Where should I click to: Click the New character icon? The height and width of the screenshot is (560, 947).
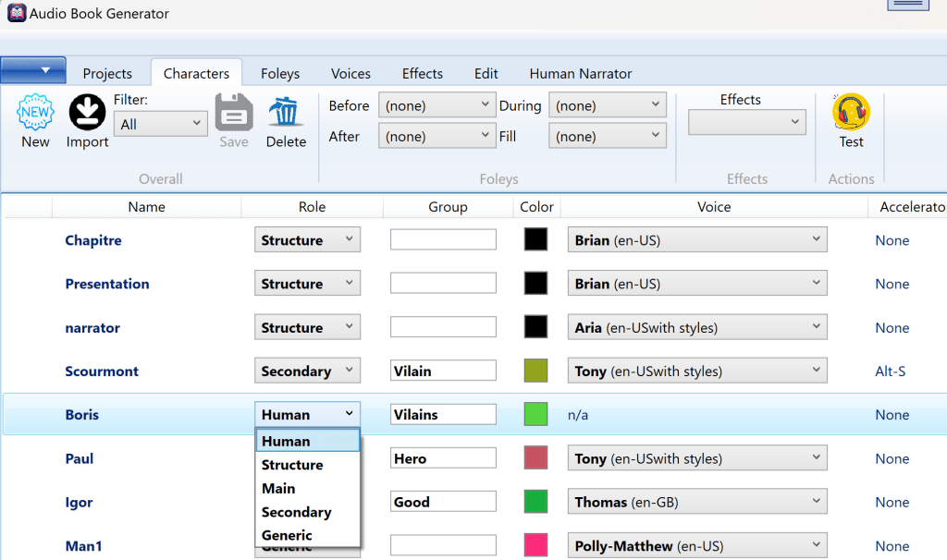(x=35, y=113)
